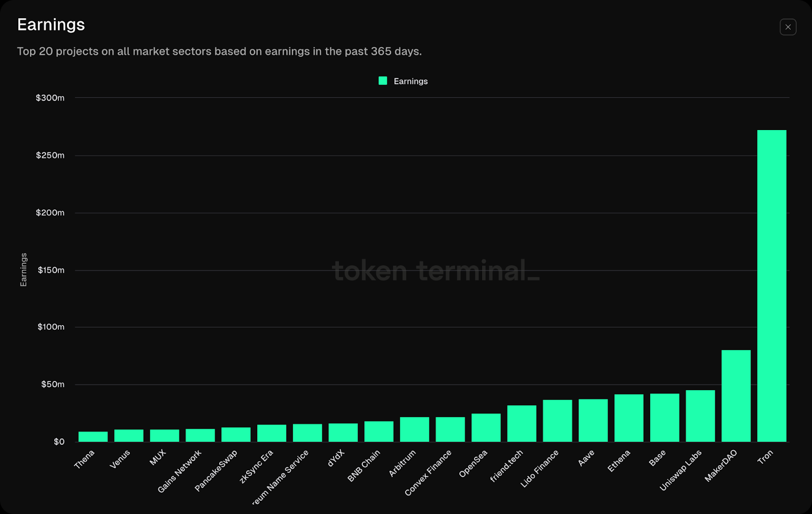The image size is (812, 514).
Task: Select the Base earnings bar
Action: coord(664,417)
